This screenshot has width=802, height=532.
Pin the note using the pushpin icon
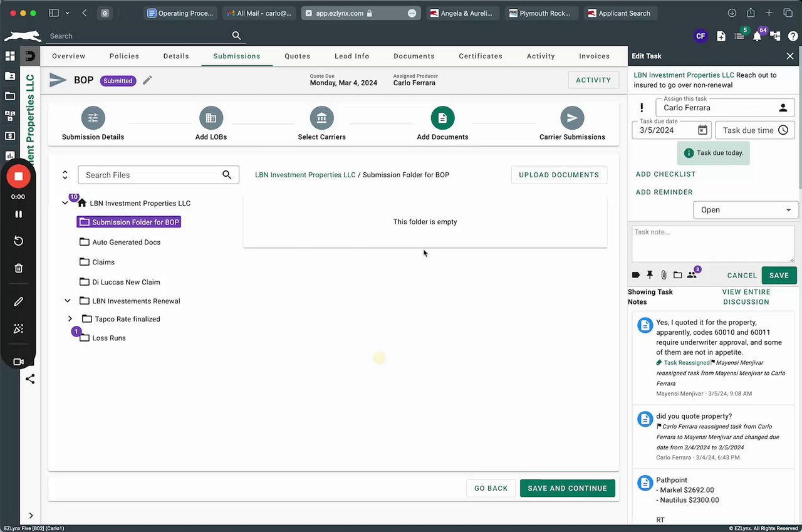[650, 275]
